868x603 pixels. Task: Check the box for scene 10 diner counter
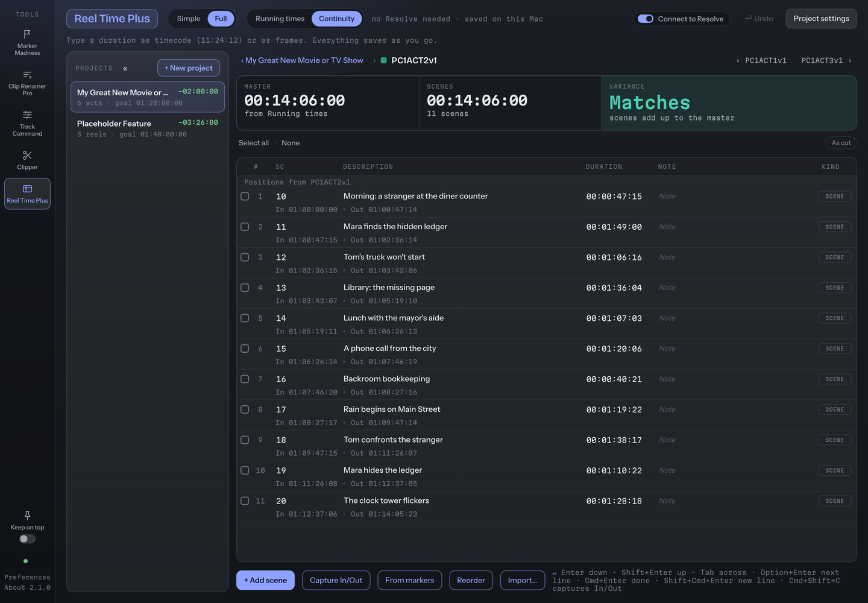point(245,196)
